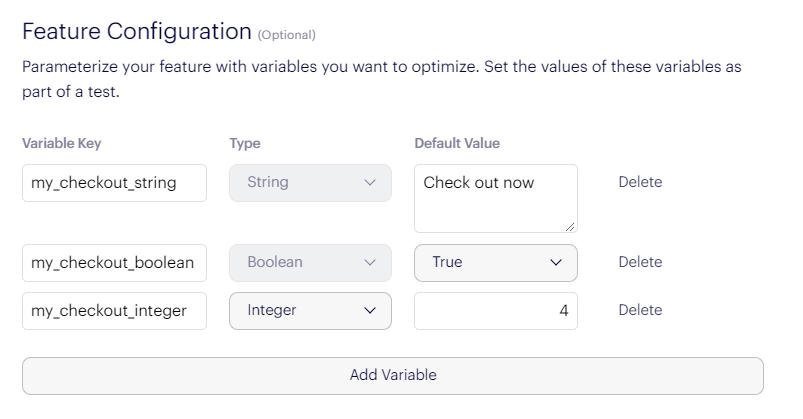
Task: Delete the my_checkout_boolean variable
Action: coord(640,262)
